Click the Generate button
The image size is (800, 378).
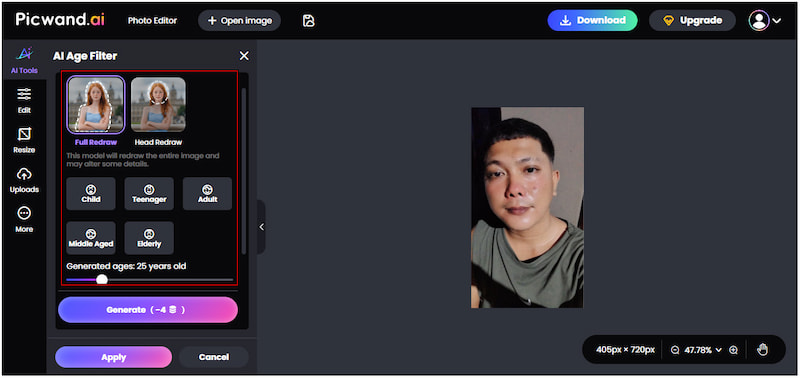click(x=148, y=310)
